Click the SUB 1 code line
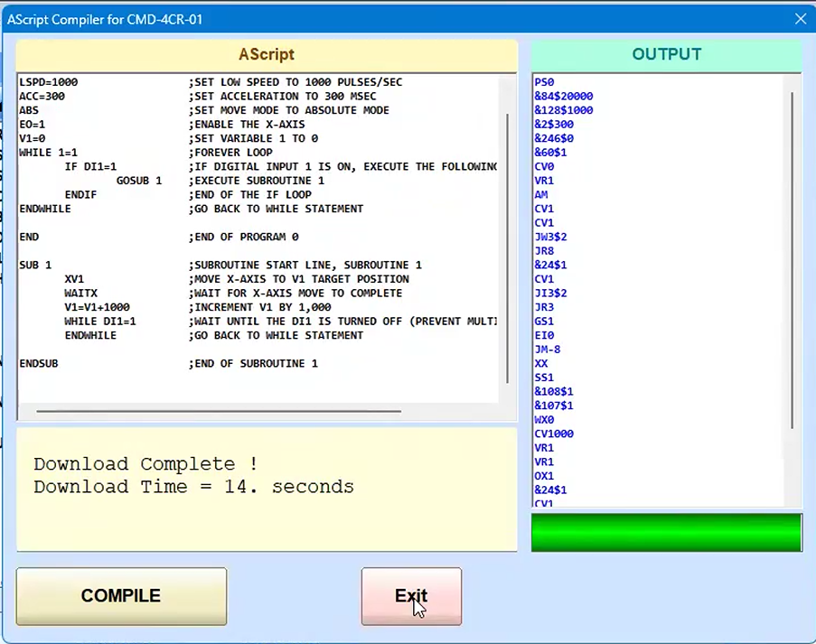Screen dimensions: 816x644 click(35, 265)
